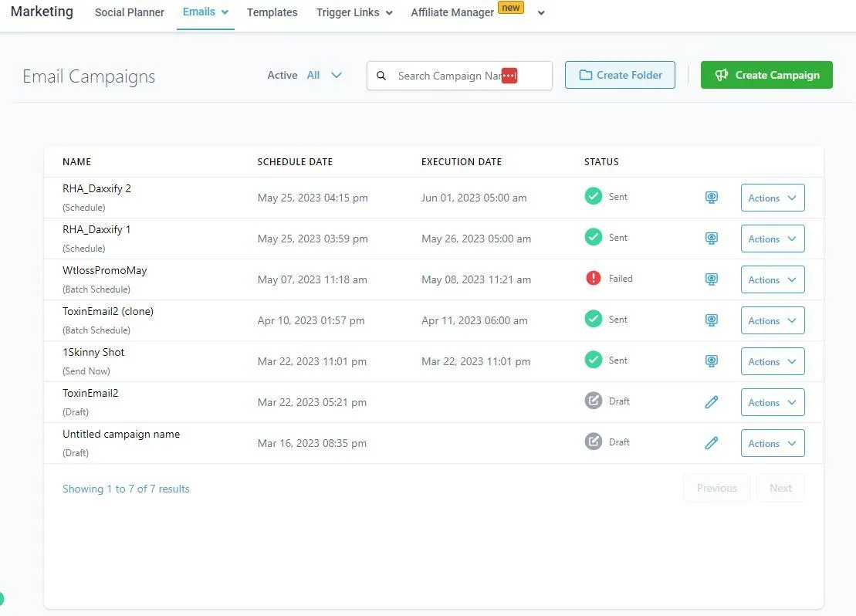Expand the more navigation items chevron
The image size is (856, 616).
pos(541,13)
